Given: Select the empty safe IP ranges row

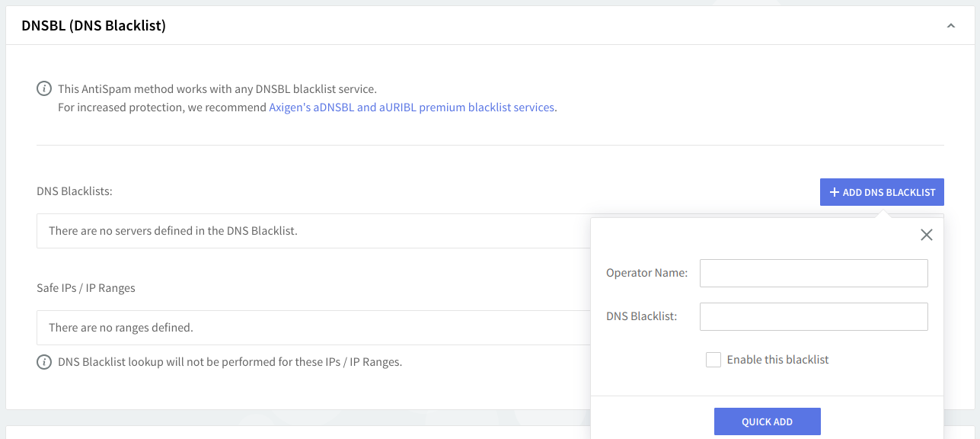Looking at the screenshot, I should (305, 328).
